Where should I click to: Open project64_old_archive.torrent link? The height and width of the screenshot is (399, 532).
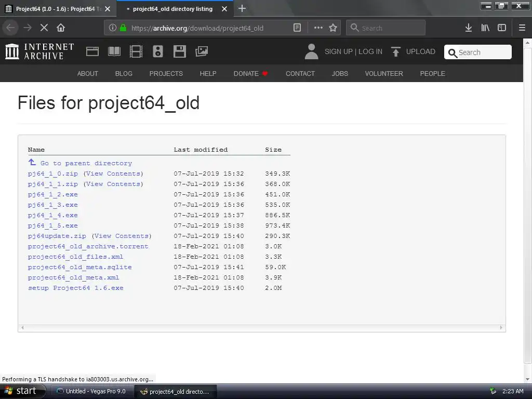tap(88, 246)
